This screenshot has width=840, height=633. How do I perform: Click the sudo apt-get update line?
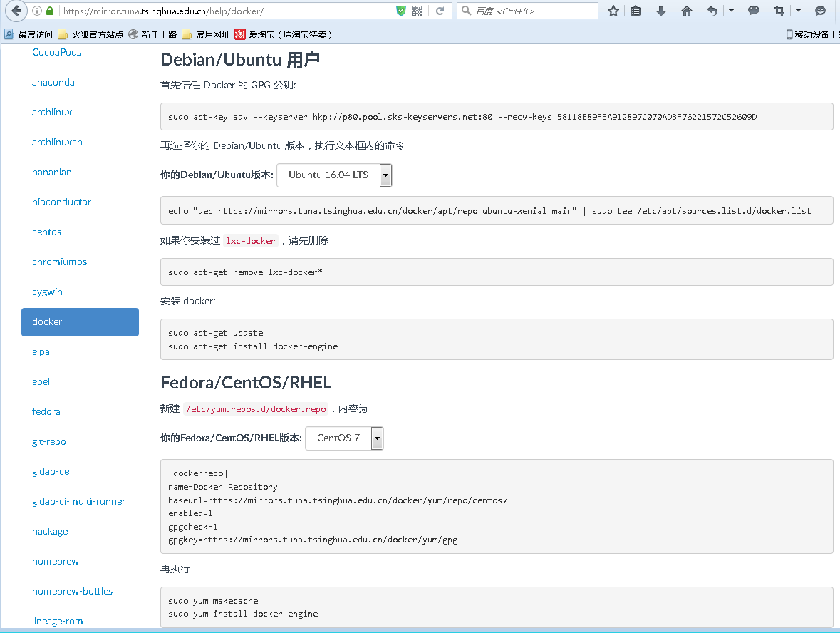point(215,333)
